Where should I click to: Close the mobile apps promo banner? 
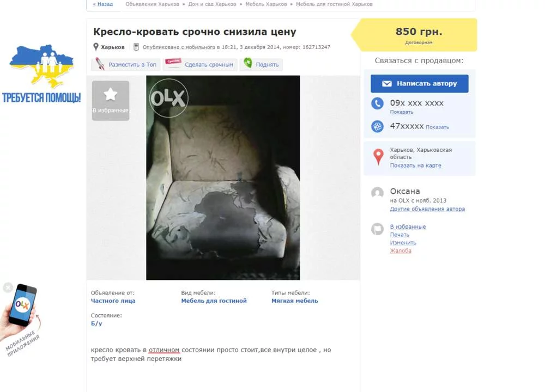8,287
